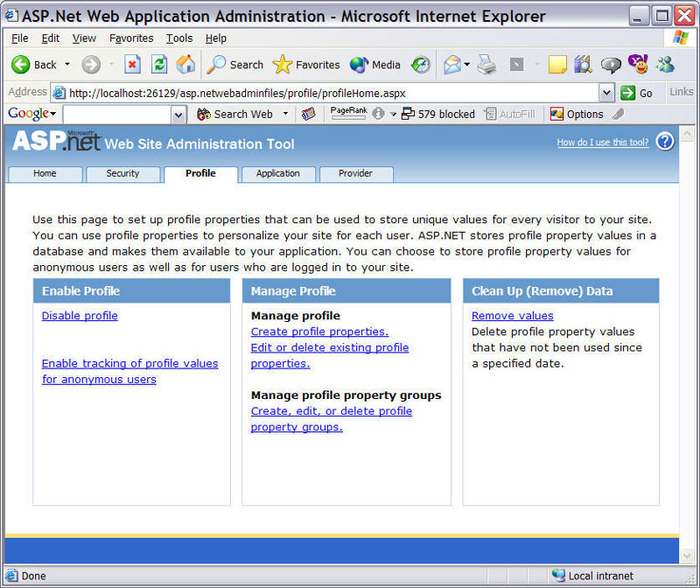
Task: Click the 'Disable profile' link
Action: click(x=80, y=316)
